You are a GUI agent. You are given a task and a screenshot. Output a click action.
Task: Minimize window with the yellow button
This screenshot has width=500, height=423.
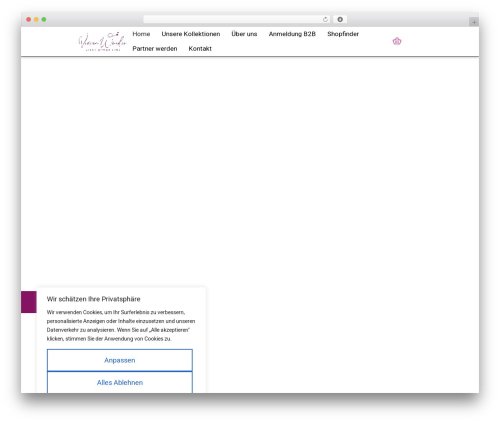click(x=36, y=20)
